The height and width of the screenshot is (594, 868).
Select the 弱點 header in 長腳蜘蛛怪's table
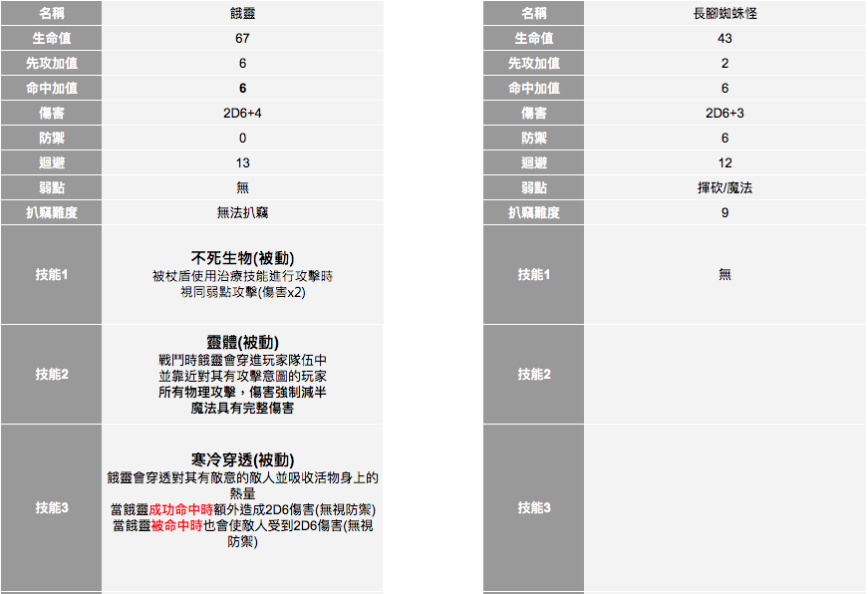533,187
